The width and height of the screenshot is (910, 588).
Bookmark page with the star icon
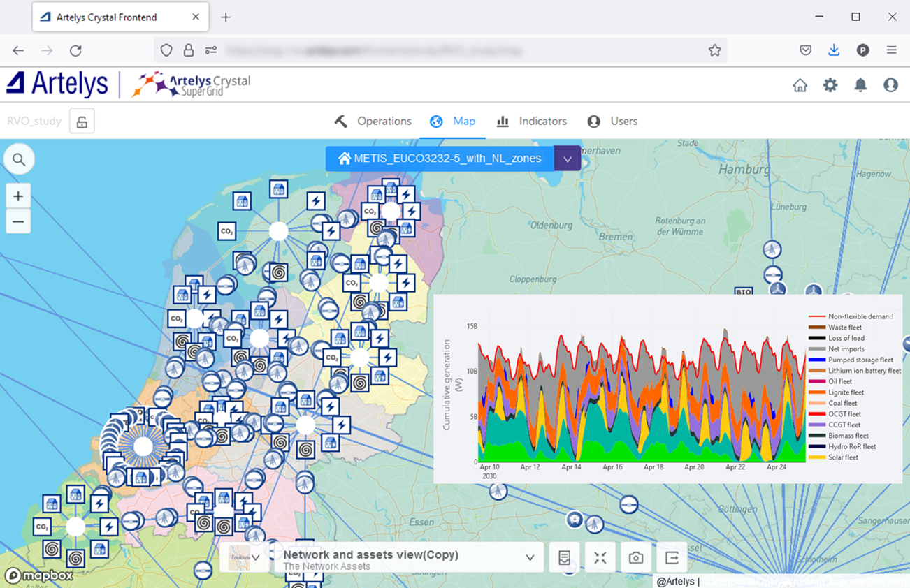point(714,50)
